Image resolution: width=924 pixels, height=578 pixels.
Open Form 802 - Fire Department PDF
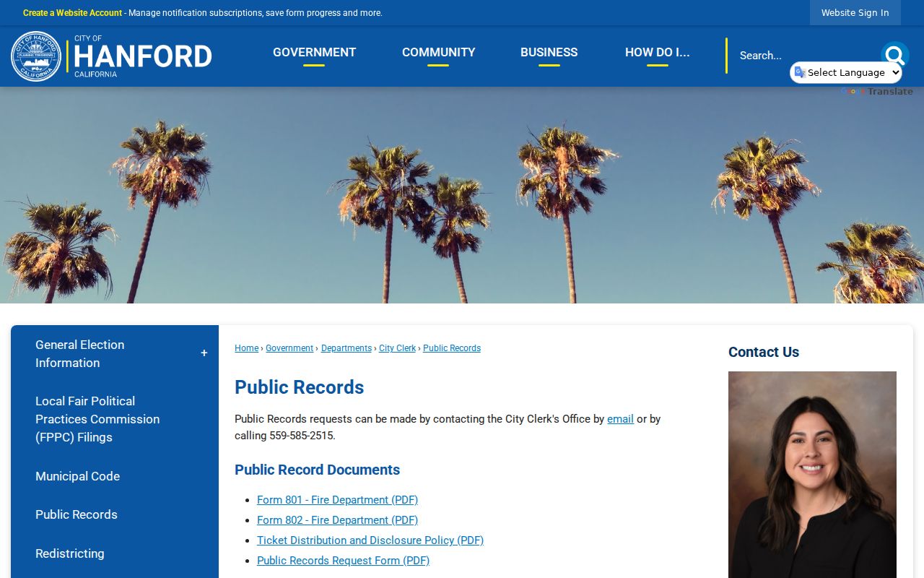tap(337, 520)
